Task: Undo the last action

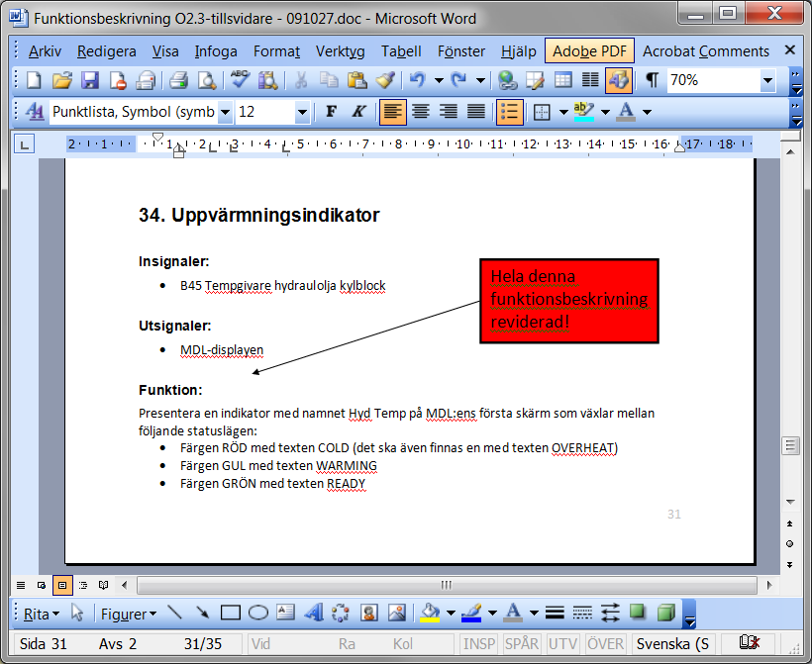Action: tap(418, 81)
